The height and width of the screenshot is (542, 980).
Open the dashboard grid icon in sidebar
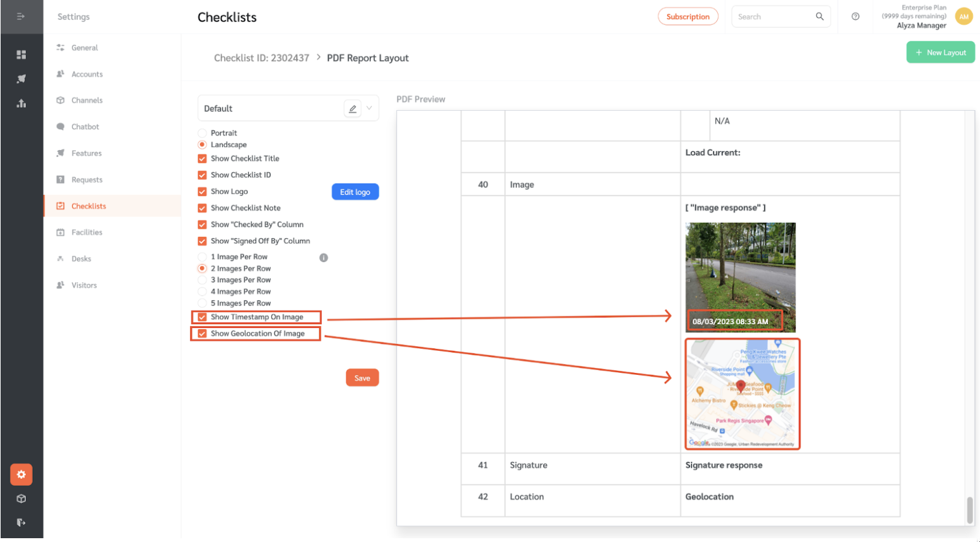[x=22, y=54]
